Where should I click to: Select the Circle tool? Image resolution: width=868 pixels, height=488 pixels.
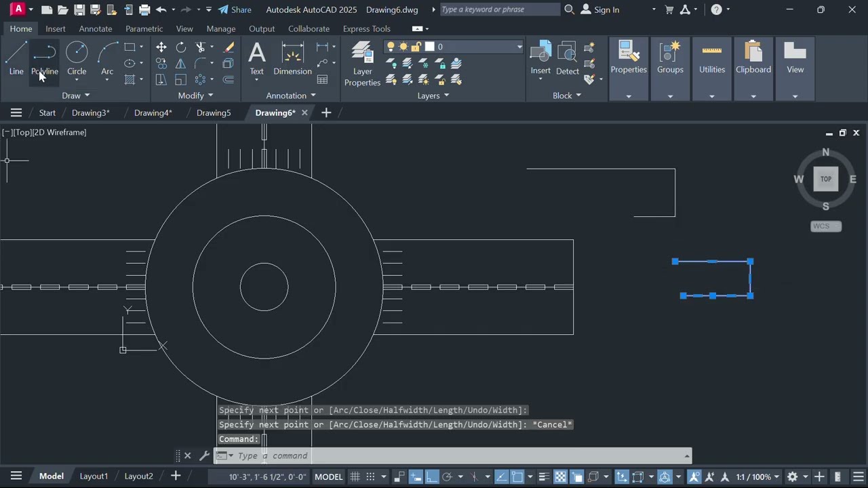77,58
